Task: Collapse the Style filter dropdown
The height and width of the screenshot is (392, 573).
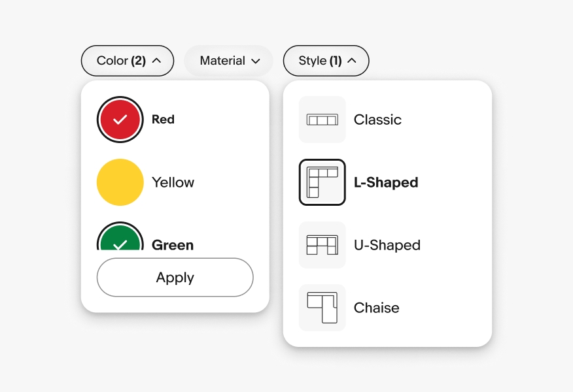Action: pyautogui.click(x=326, y=61)
